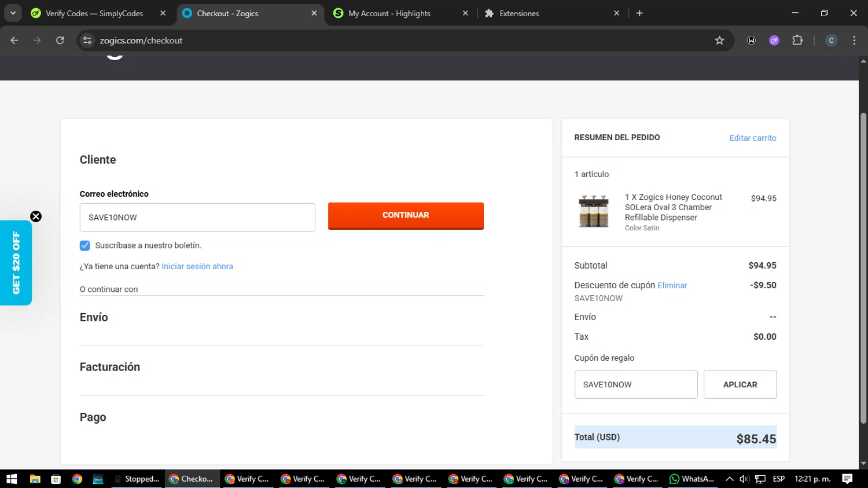
Task: Bookmark this page with star icon
Action: tap(719, 41)
